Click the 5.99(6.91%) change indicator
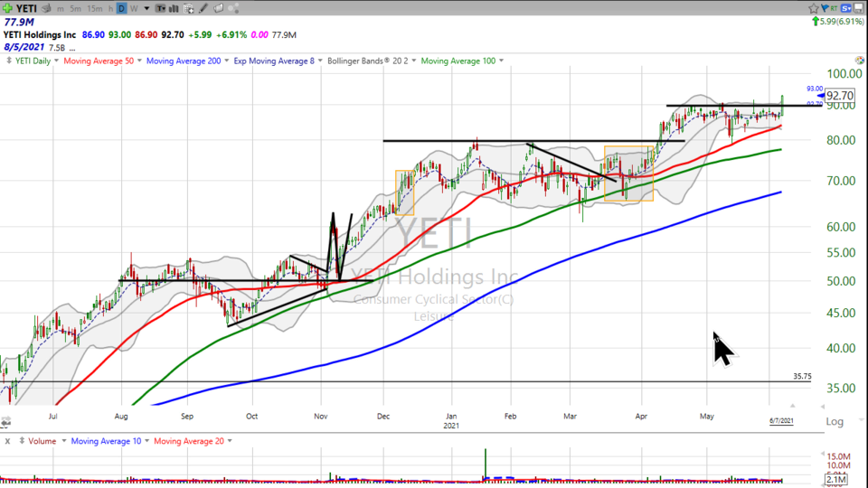Image resolution: width=868 pixels, height=488 pixels. click(837, 22)
